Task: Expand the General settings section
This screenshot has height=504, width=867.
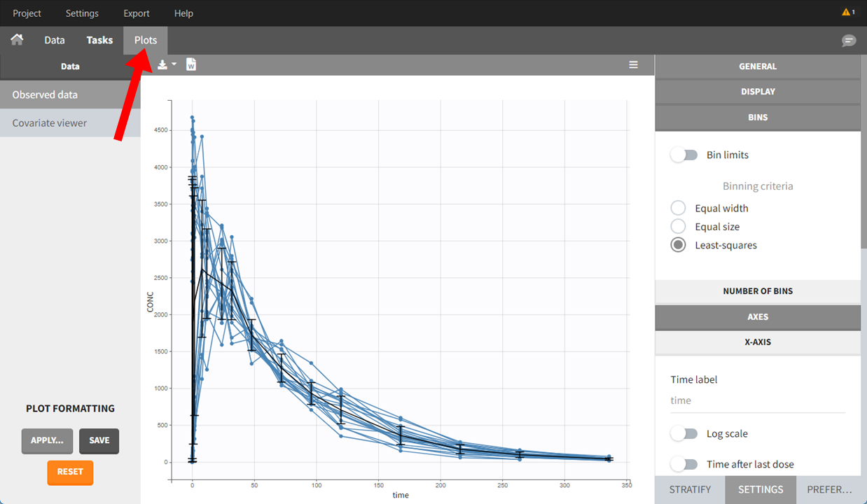Action: point(757,66)
